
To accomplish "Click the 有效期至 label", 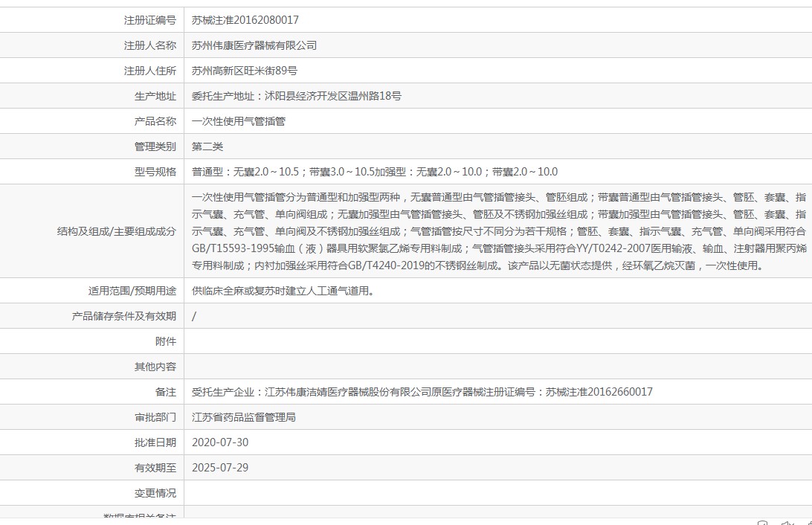I will click(x=155, y=468).
